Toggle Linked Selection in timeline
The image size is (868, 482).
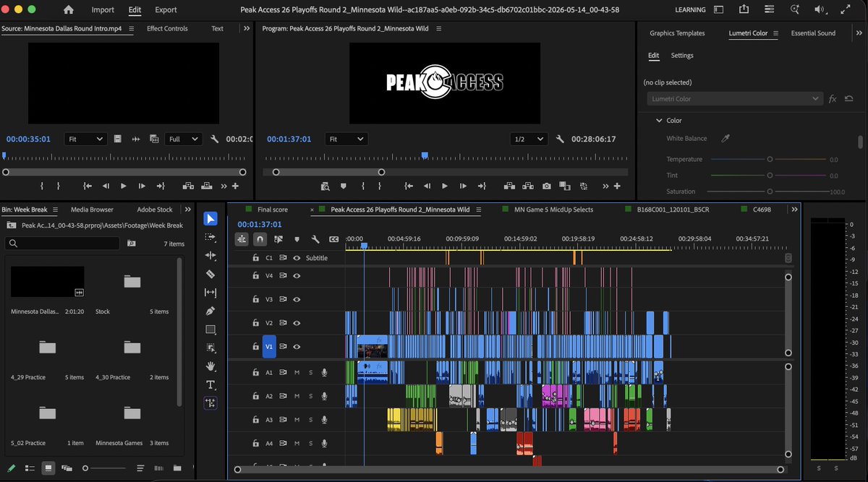[x=278, y=238]
